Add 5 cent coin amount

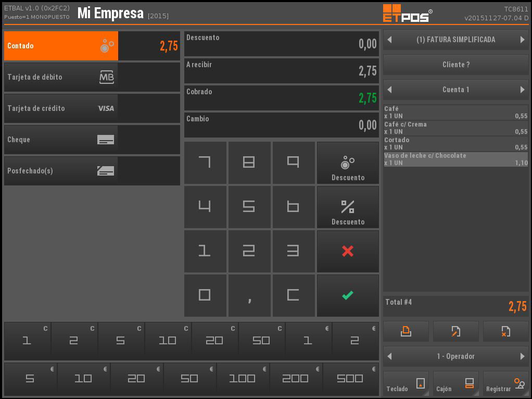tap(121, 341)
